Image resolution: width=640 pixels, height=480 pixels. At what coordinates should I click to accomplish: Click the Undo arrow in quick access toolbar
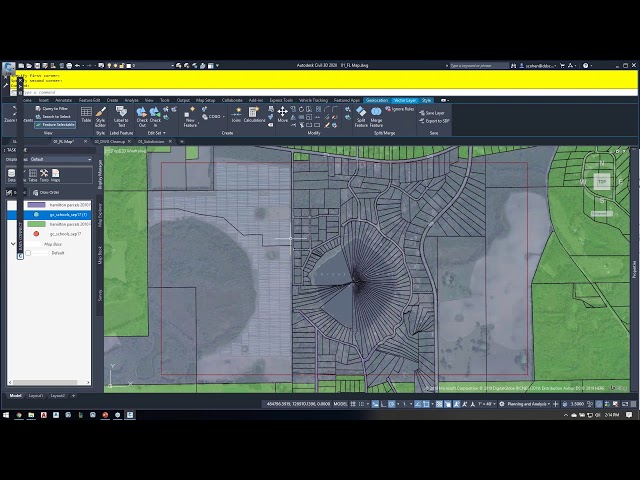click(77, 65)
